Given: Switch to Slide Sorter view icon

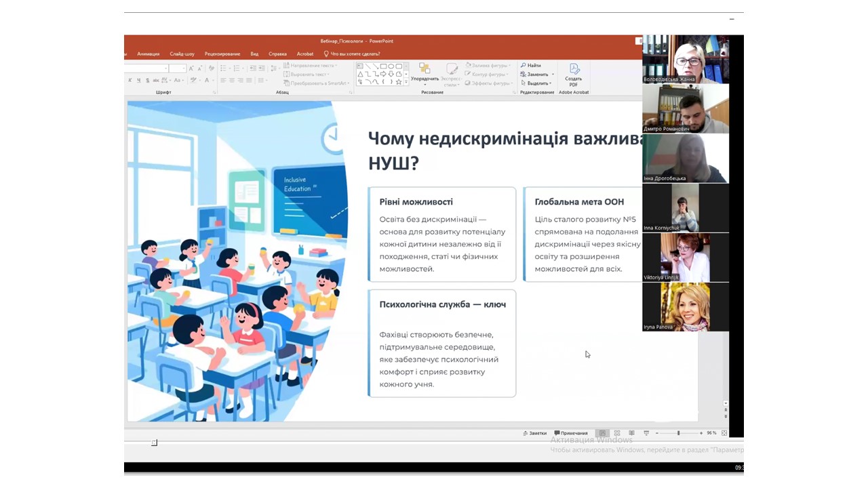Looking at the screenshot, I should pyautogui.click(x=617, y=433).
